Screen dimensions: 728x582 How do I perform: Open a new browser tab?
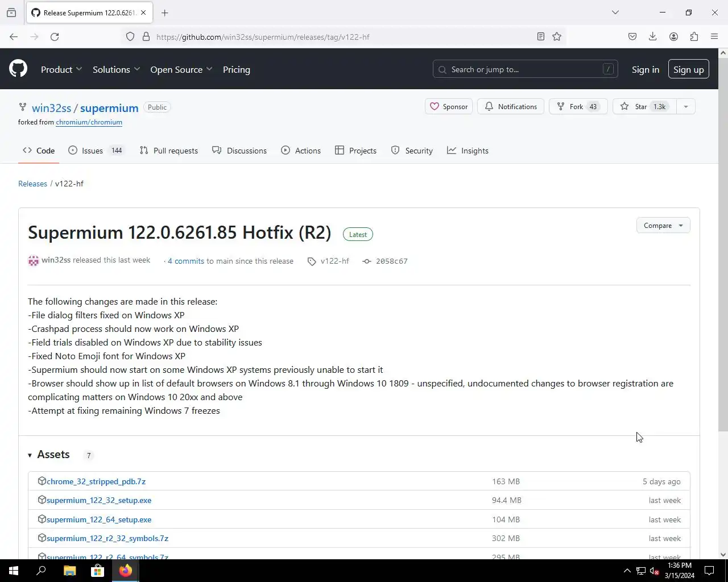pyautogui.click(x=164, y=13)
